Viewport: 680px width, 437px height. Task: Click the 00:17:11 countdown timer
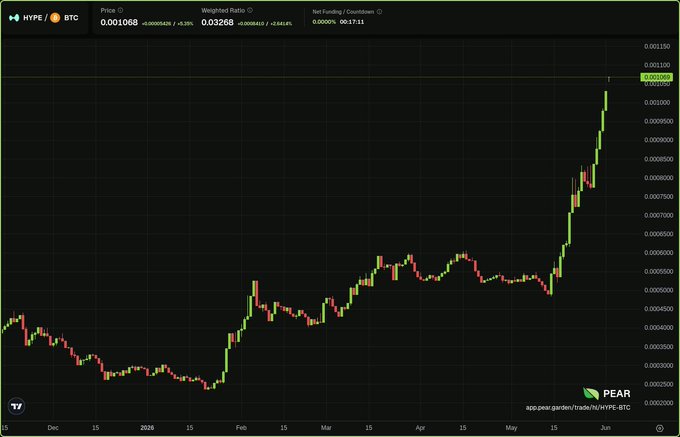click(x=352, y=22)
